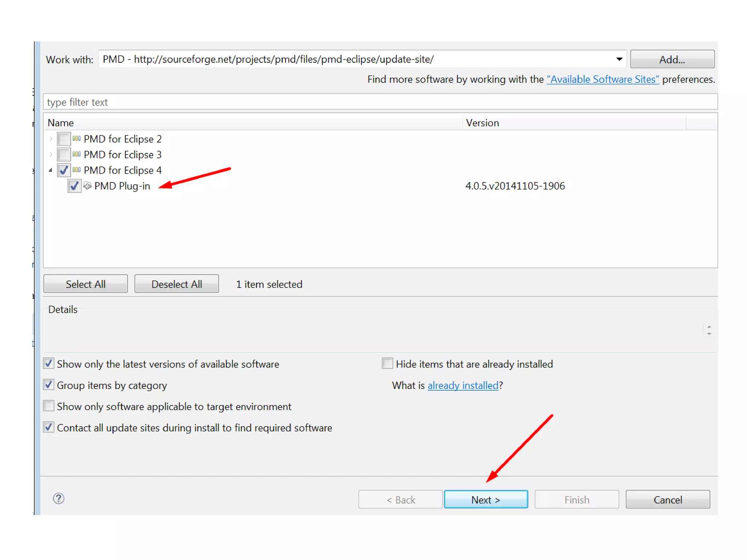Click the PMD for Eclipse 3 category icon
Viewport: 747px width, 560px height.
click(x=76, y=154)
